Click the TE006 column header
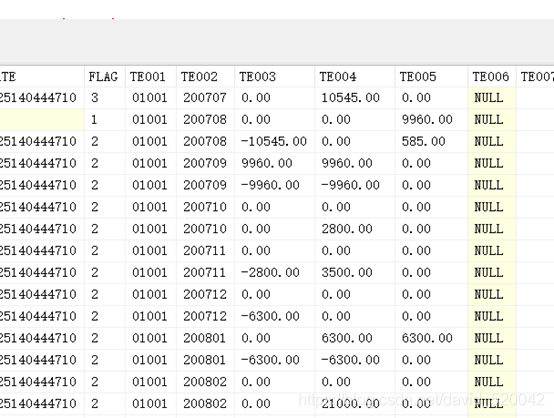 tap(492, 77)
